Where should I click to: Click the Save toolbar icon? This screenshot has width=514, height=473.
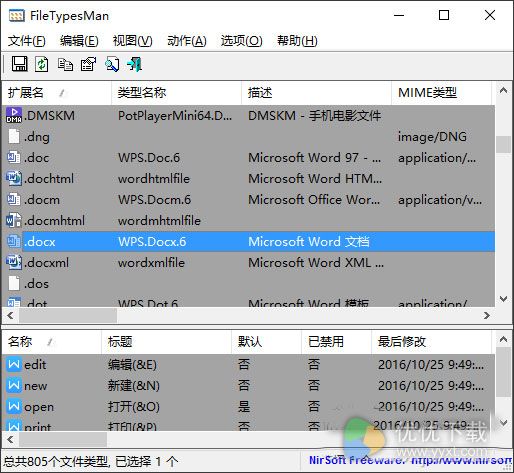(x=20, y=64)
